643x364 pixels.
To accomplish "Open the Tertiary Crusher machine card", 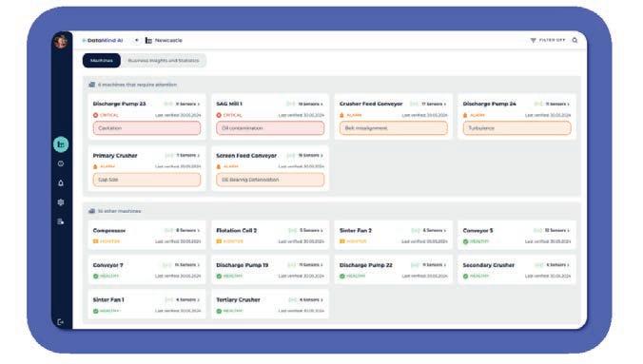I will coord(270,304).
